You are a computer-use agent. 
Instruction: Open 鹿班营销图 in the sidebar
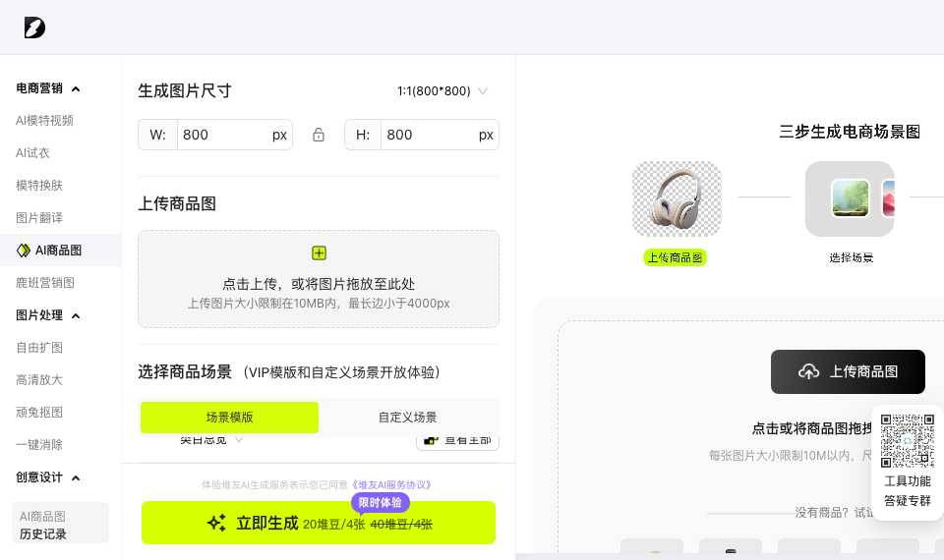pyautogui.click(x=45, y=283)
